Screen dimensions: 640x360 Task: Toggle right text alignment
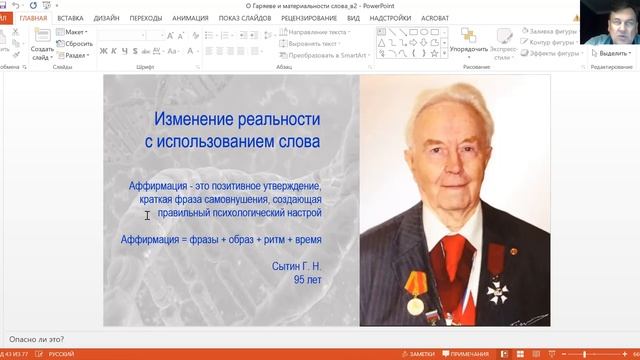point(230,51)
